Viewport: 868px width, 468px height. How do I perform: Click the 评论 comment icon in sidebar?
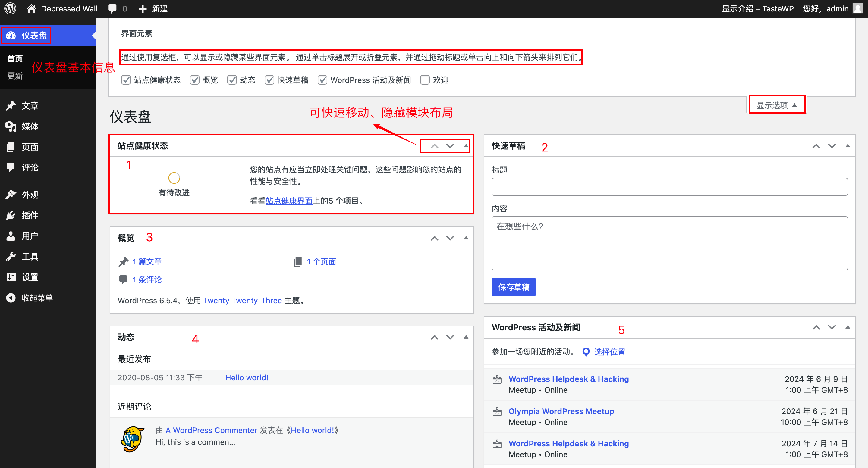[11, 167]
